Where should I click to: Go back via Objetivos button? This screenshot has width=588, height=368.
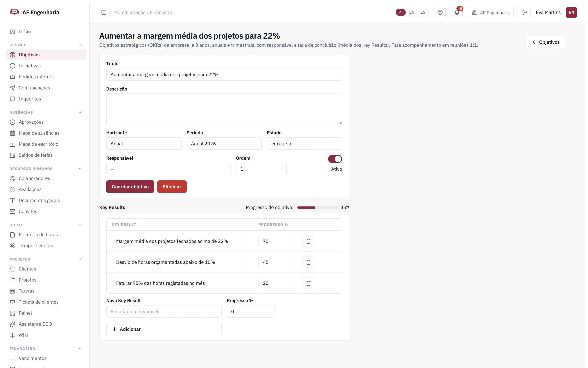(x=545, y=42)
